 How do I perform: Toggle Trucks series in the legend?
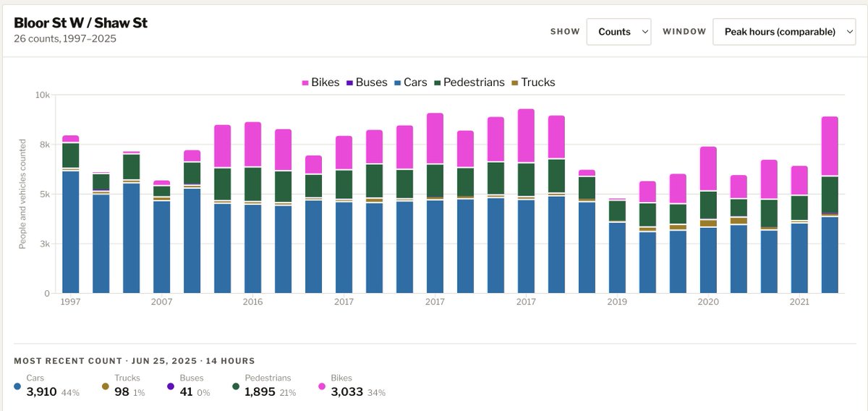point(533,82)
